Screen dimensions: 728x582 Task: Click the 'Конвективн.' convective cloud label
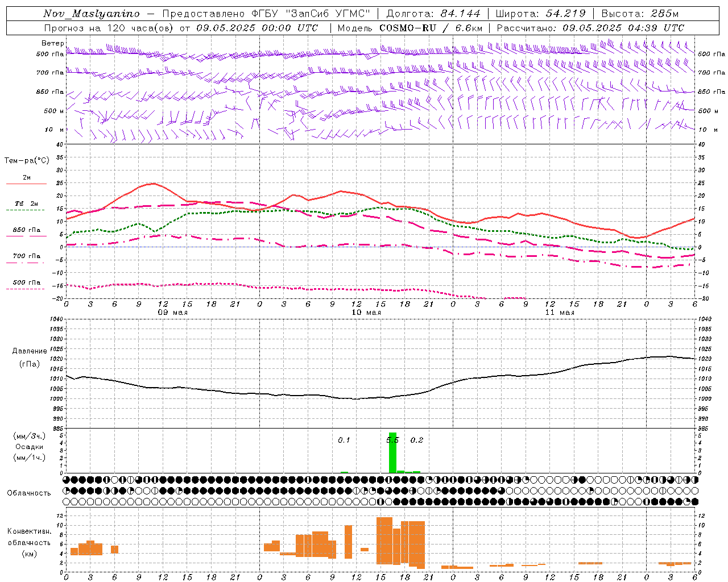click(x=30, y=531)
